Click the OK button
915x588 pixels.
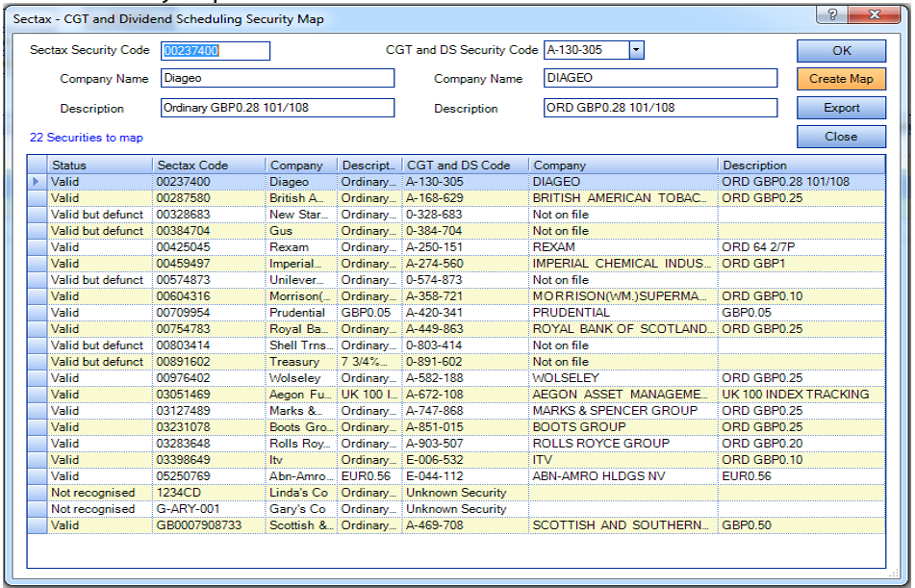coord(841,51)
